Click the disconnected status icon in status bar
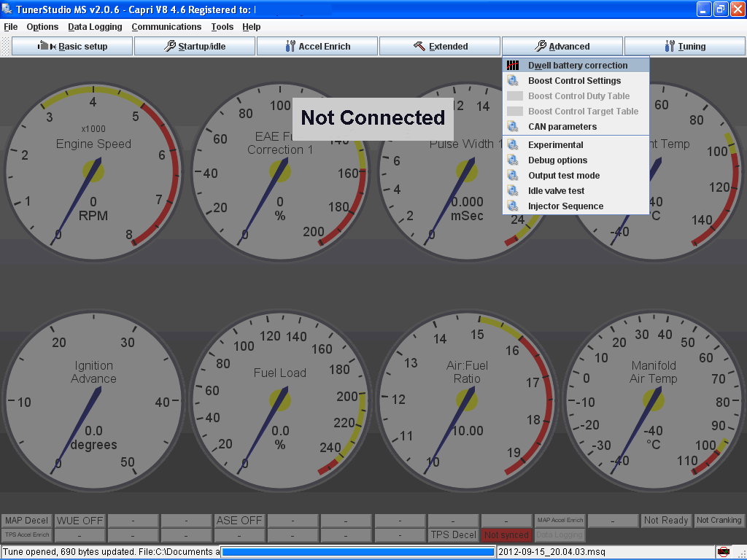 [x=723, y=552]
